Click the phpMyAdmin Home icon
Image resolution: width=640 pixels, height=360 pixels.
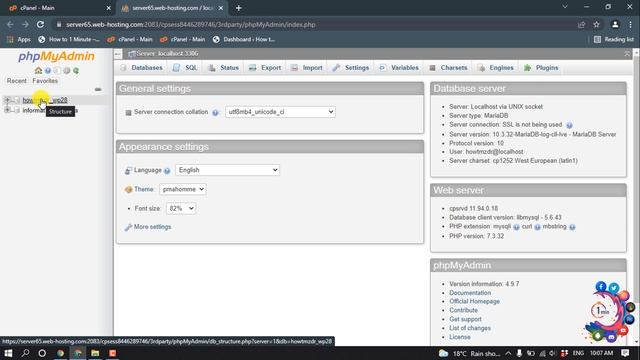click(38, 71)
